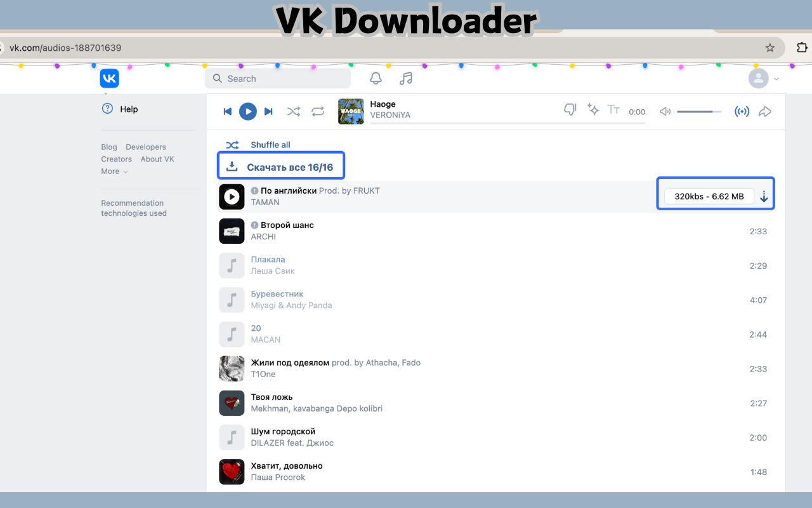Screen dimensions: 812x508
Task: Mute the volume speaker icon
Action: (665, 111)
